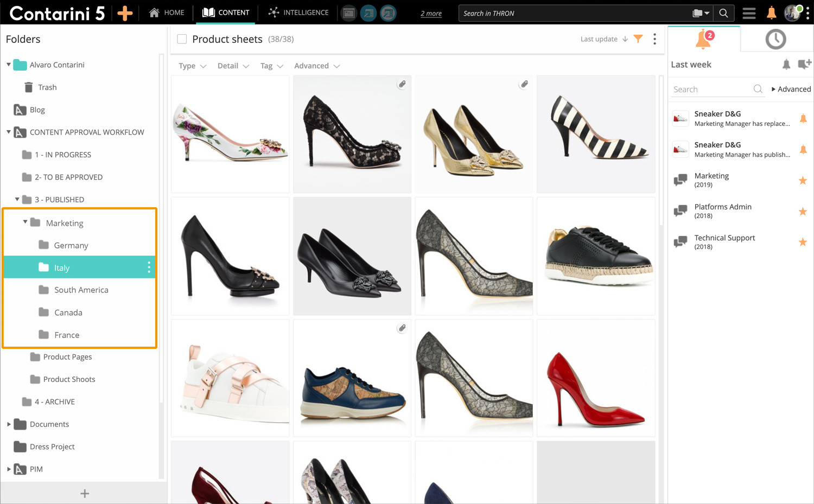Open the hamburger menu in top bar
This screenshot has height=504, width=814.
pos(749,13)
